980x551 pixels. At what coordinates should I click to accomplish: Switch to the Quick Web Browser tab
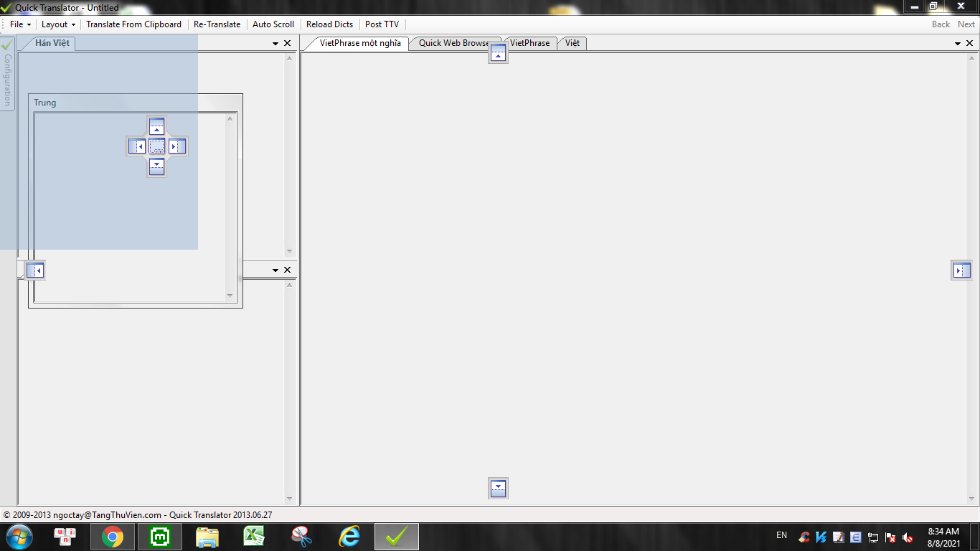453,43
